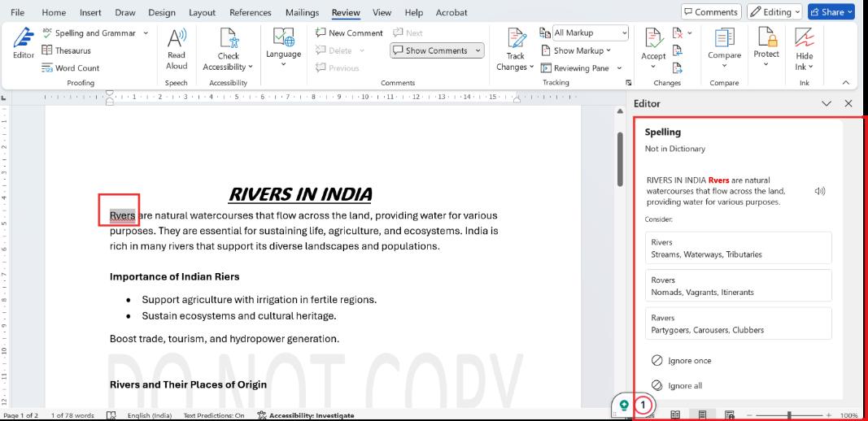Click Ignore all in Editor pane

coord(684,385)
